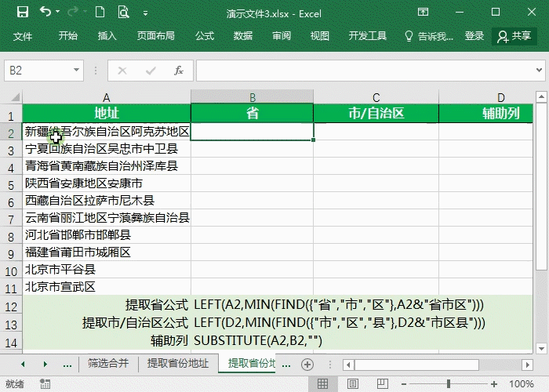Click the Insert Function fx icon
The height and width of the screenshot is (392, 549).
pos(179,71)
